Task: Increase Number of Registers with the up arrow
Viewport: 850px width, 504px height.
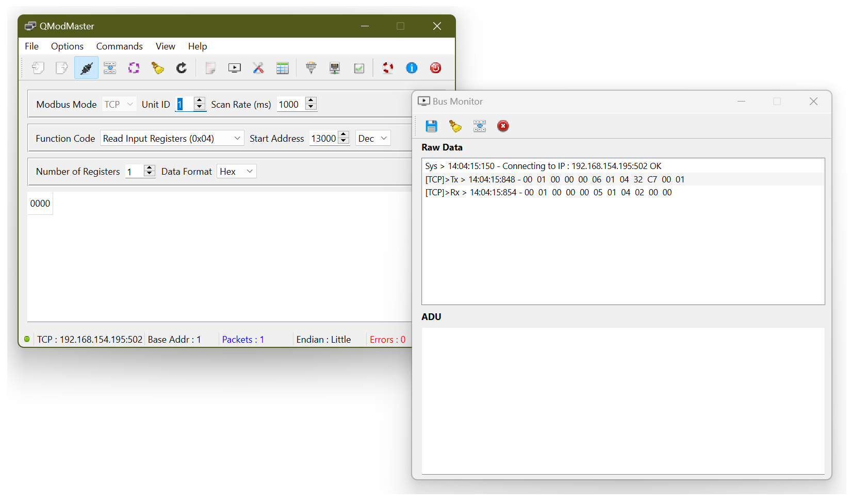Action: tap(150, 168)
